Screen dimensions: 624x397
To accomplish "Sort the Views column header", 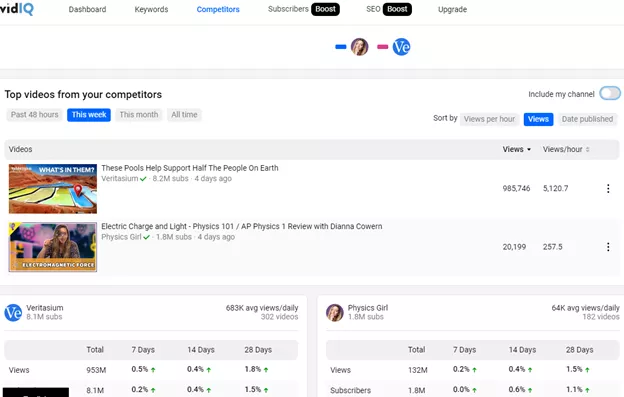I will pyautogui.click(x=517, y=149).
